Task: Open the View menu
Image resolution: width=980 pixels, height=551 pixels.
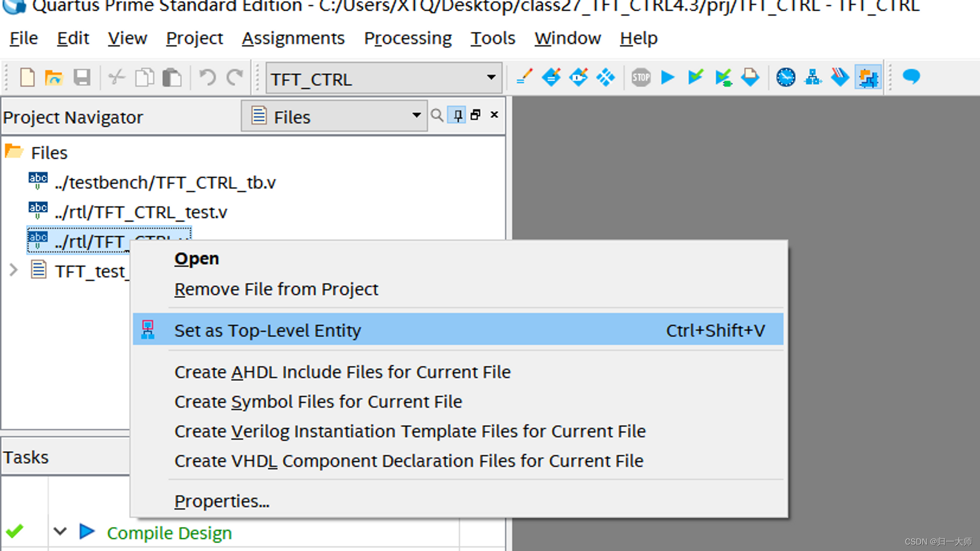Action: (127, 38)
